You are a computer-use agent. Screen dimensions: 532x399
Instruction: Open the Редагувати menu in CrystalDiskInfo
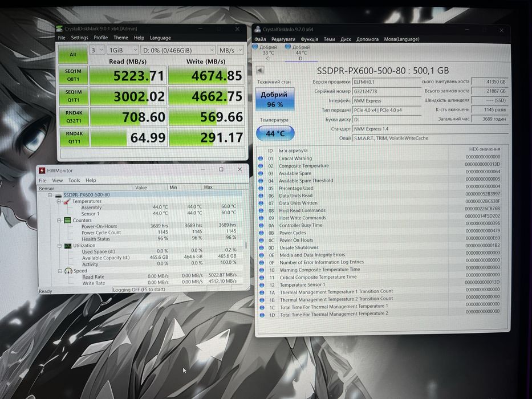tap(283, 39)
